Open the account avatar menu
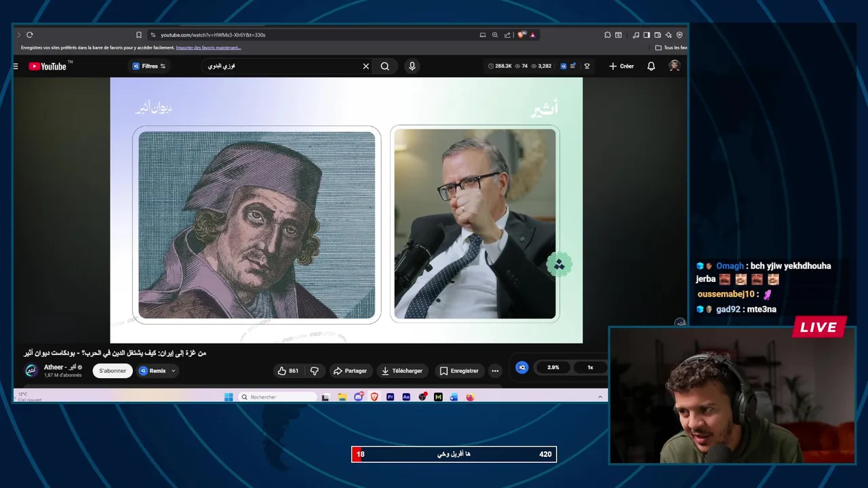 [x=674, y=66]
